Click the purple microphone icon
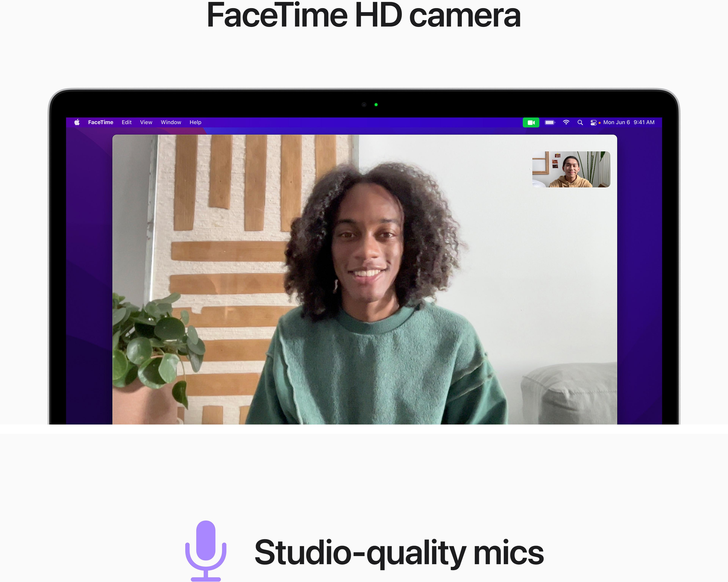 point(206,550)
